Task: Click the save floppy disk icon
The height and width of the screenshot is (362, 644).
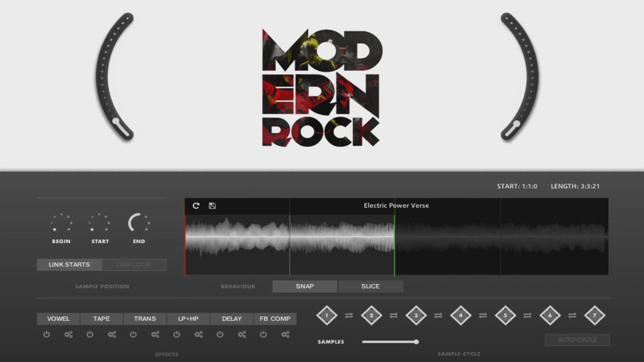Action: coord(212,206)
